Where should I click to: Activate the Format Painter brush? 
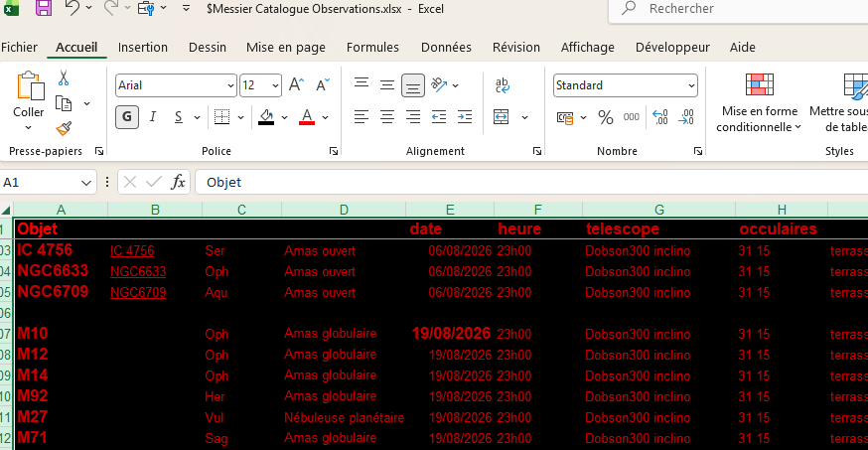point(64,128)
